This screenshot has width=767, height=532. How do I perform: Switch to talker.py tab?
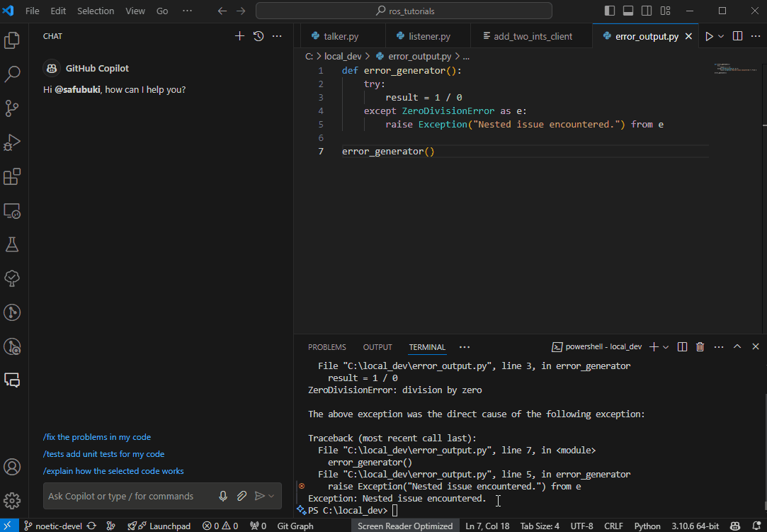(341, 36)
